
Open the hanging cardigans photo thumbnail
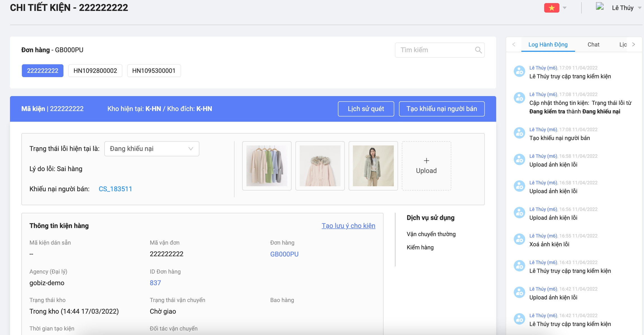pyautogui.click(x=267, y=166)
